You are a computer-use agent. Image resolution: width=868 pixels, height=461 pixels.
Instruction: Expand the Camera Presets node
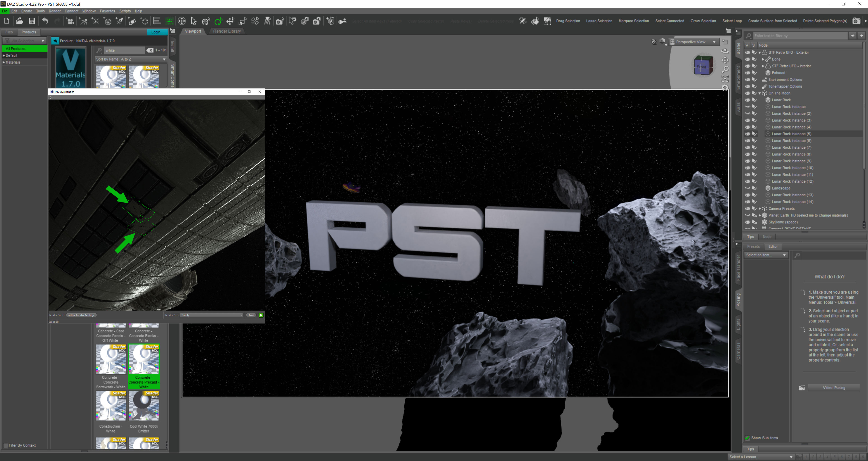click(x=759, y=208)
